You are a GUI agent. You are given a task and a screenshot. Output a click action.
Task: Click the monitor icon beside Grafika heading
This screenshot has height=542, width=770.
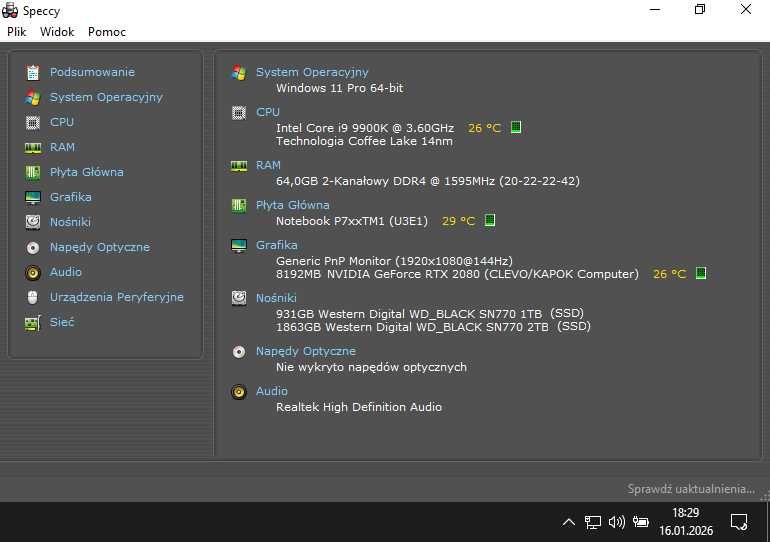(x=239, y=245)
